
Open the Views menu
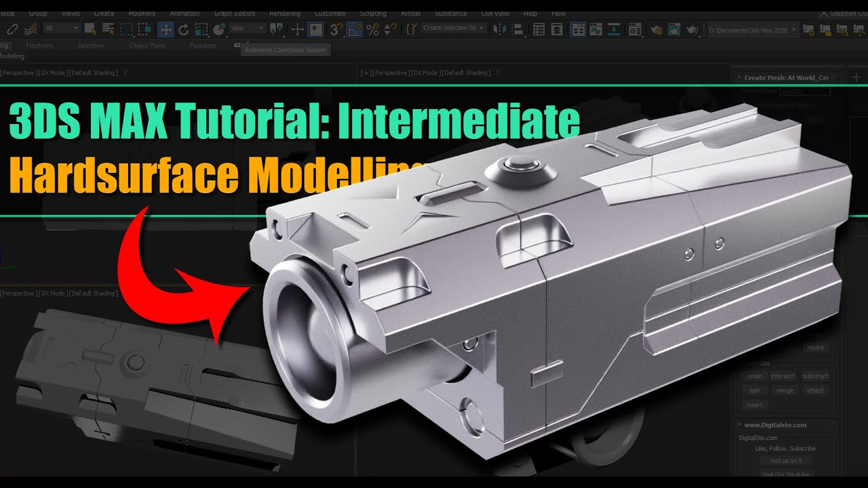click(x=71, y=14)
